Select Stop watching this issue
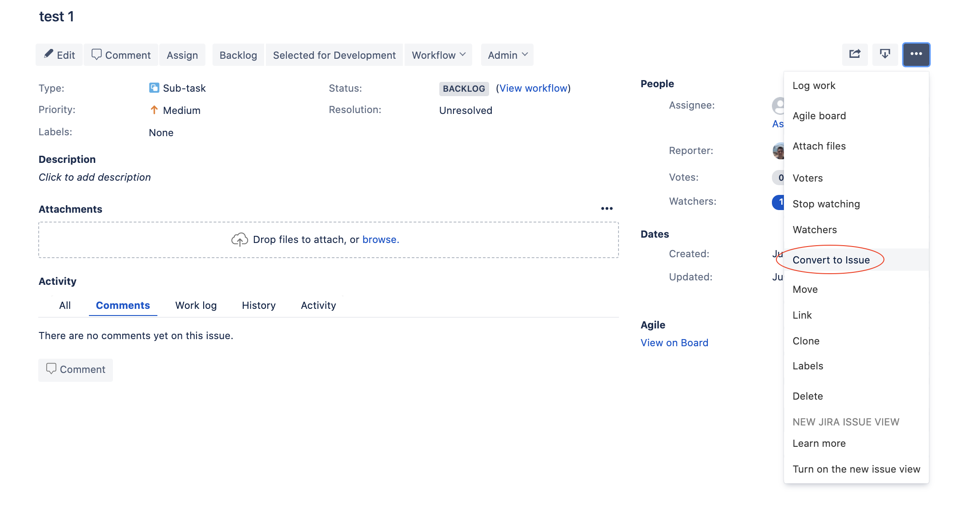The height and width of the screenshot is (518, 980). pos(826,203)
